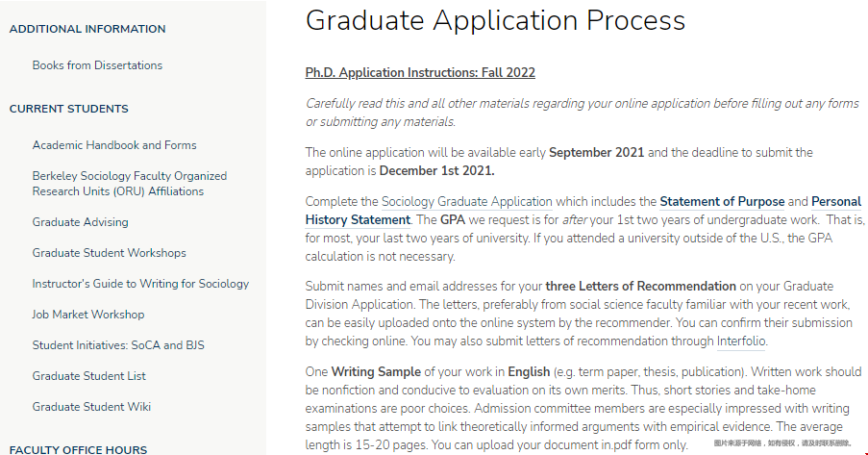The width and height of the screenshot is (868, 455).
Task: Click the Ph.D. Application Instructions heading
Action: (x=420, y=72)
